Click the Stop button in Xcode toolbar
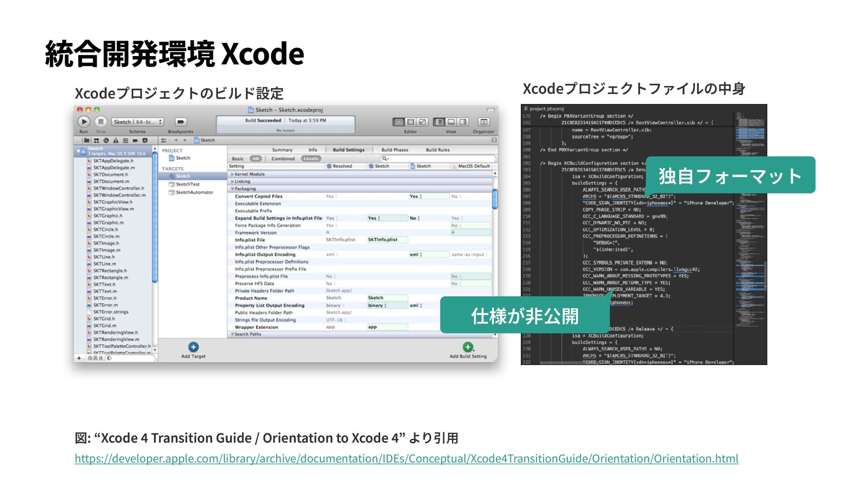 [x=101, y=122]
